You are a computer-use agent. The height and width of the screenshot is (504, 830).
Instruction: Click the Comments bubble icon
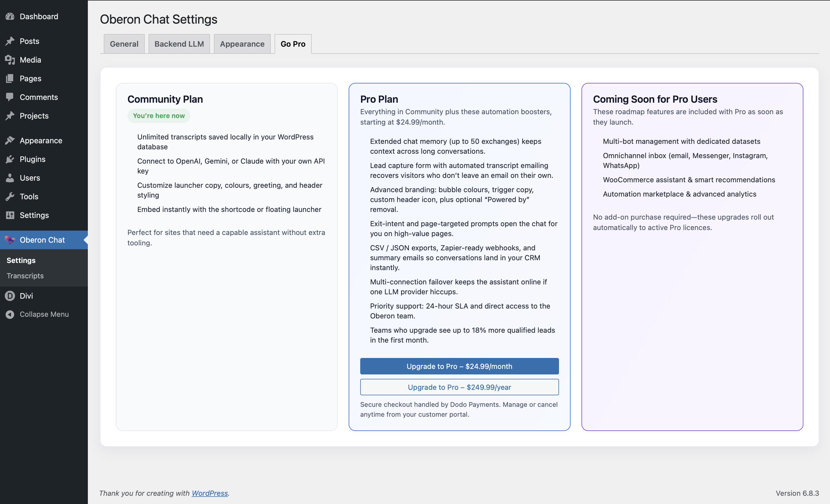pyautogui.click(x=10, y=97)
